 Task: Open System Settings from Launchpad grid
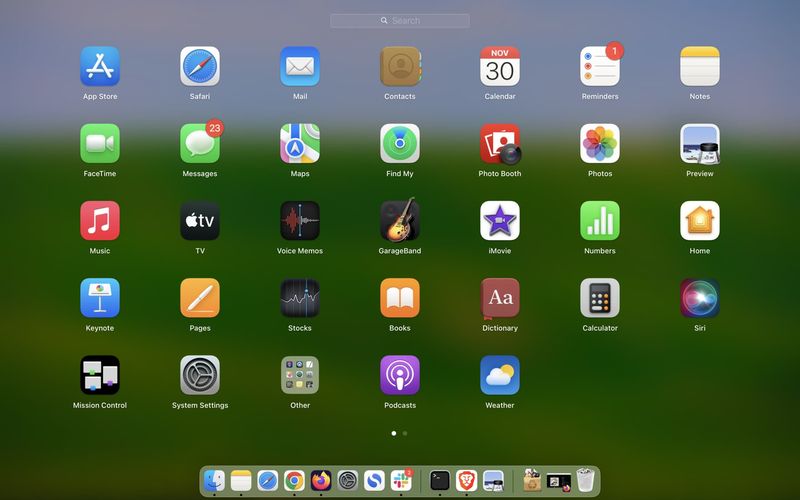point(200,375)
